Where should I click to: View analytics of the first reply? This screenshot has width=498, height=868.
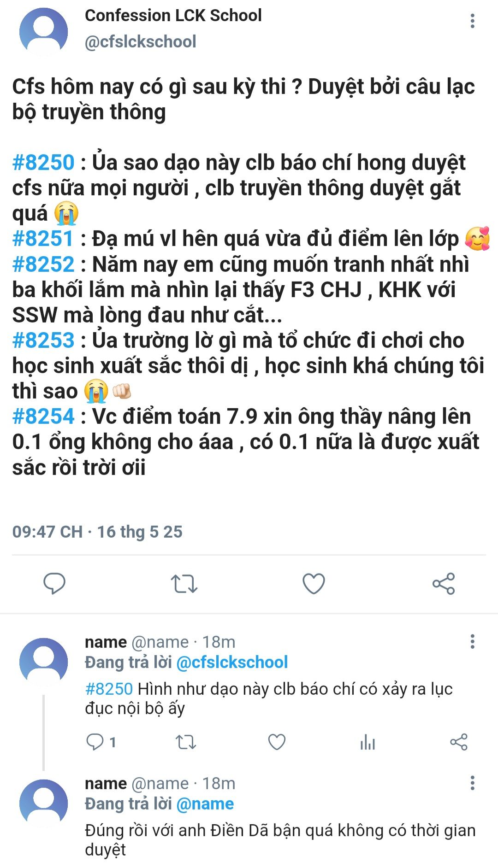[x=368, y=742]
